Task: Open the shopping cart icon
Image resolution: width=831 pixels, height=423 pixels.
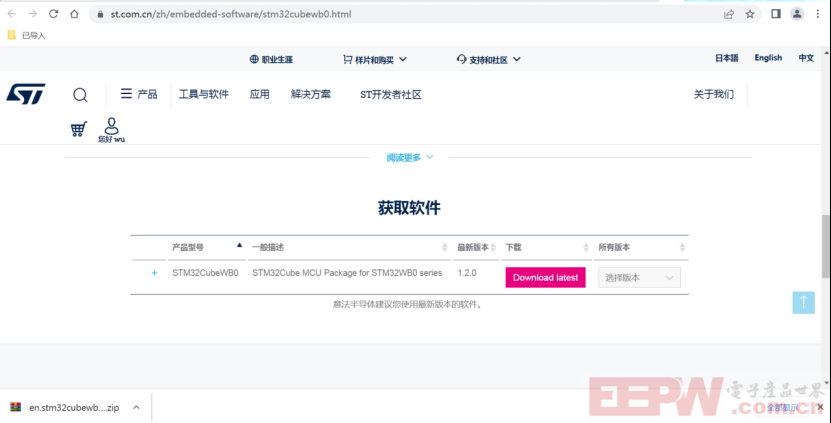Action: click(78, 129)
